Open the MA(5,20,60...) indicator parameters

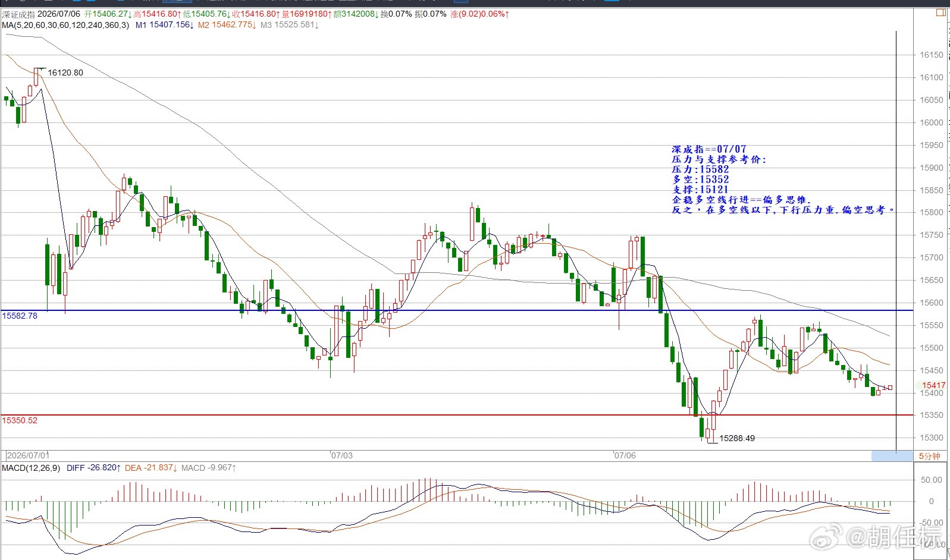(65, 25)
